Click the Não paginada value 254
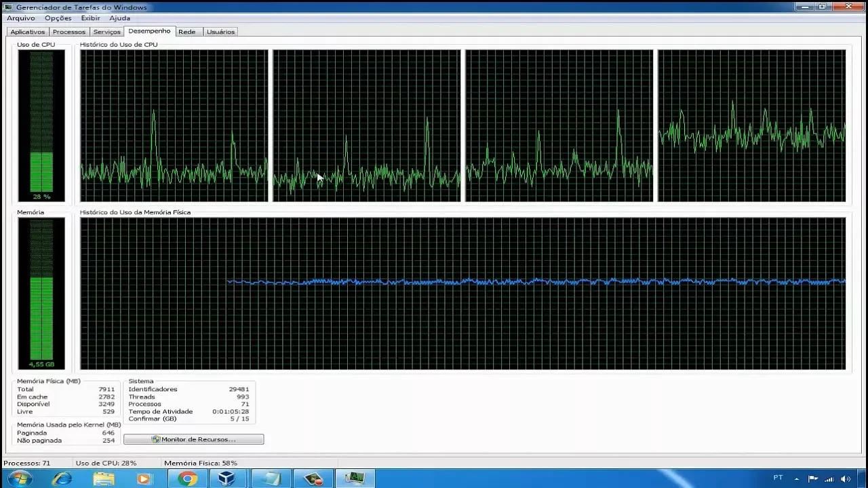 click(108, 441)
